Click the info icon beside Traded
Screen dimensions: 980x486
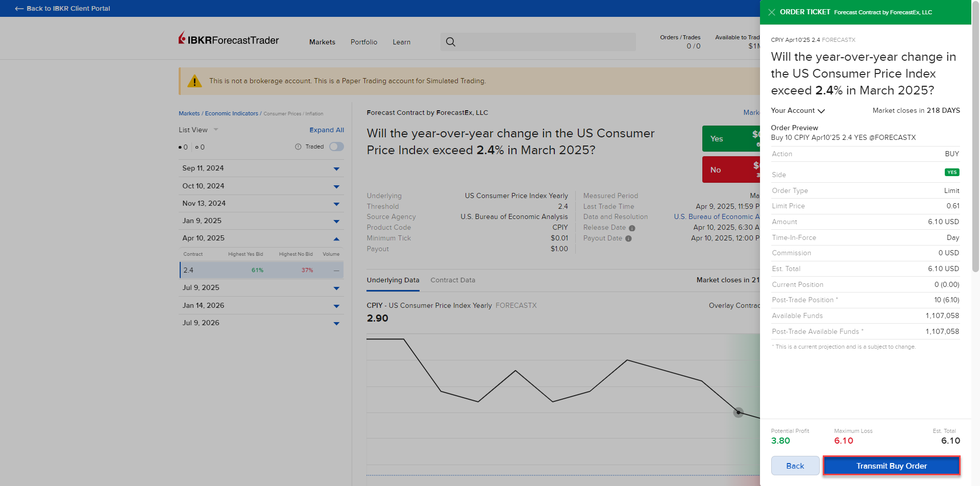(298, 147)
